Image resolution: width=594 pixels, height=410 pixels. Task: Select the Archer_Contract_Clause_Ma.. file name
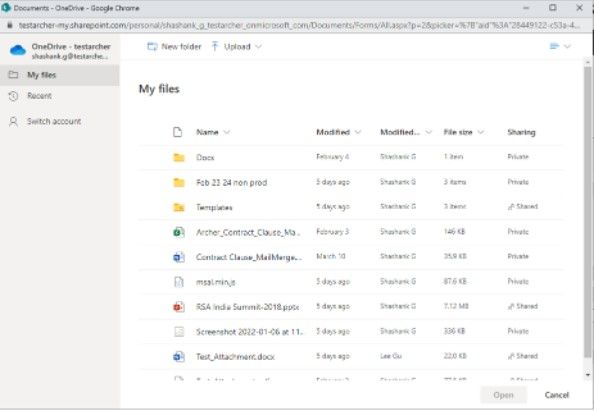click(248, 232)
